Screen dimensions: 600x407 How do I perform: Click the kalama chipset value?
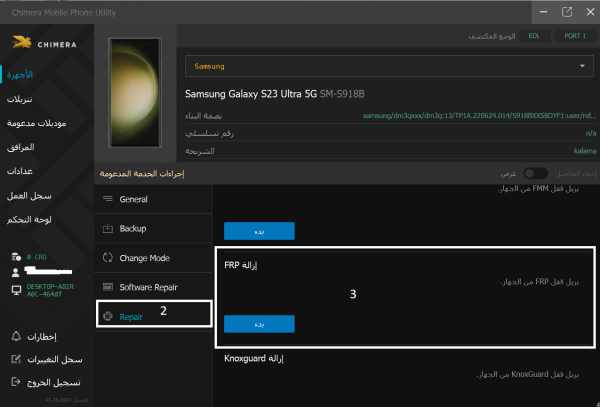coord(585,151)
